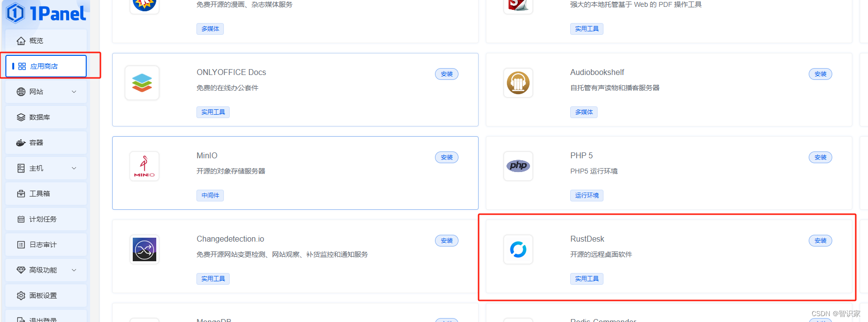Click the 容器 docker whale icon

click(x=21, y=143)
